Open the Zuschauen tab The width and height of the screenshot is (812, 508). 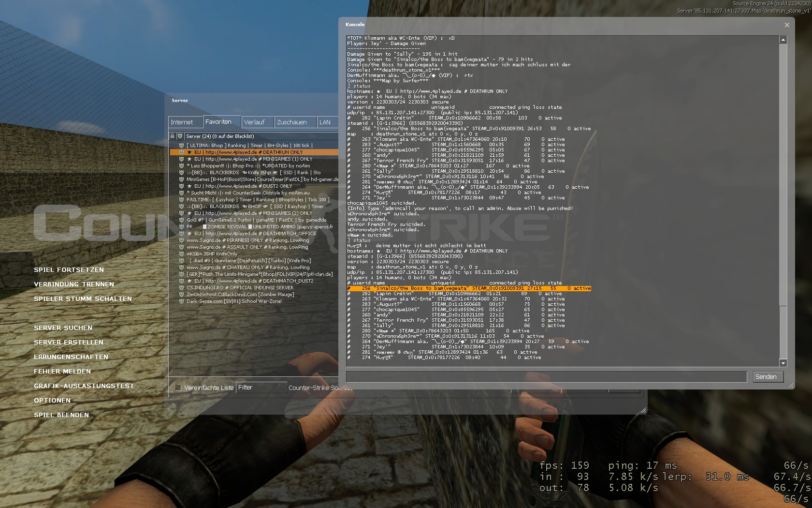click(291, 122)
